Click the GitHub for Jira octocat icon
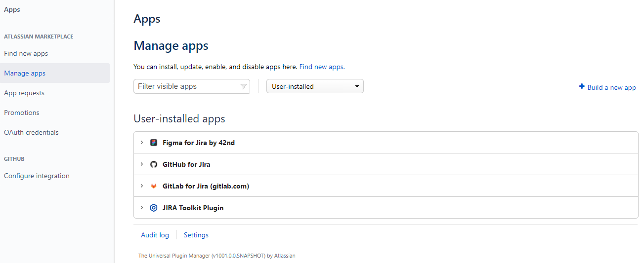Viewport: 644px width, 263px height. tap(154, 164)
